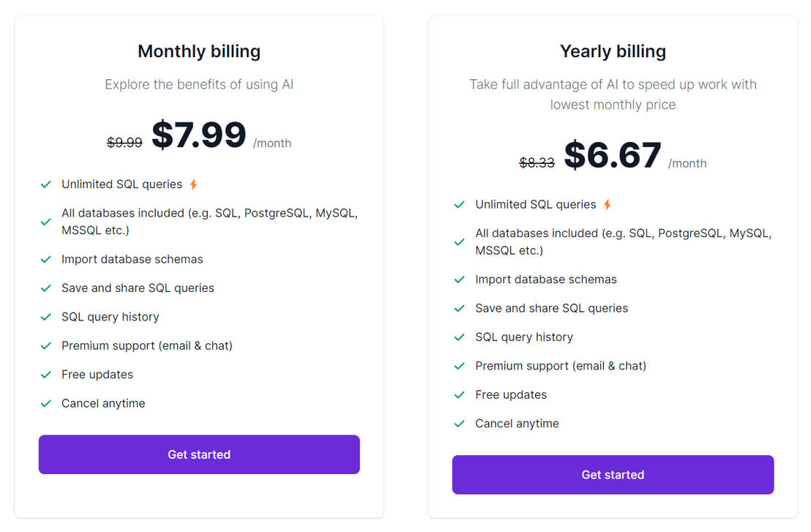
Task: Click the lightning bolt icon on Yearly plan
Action: (606, 204)
